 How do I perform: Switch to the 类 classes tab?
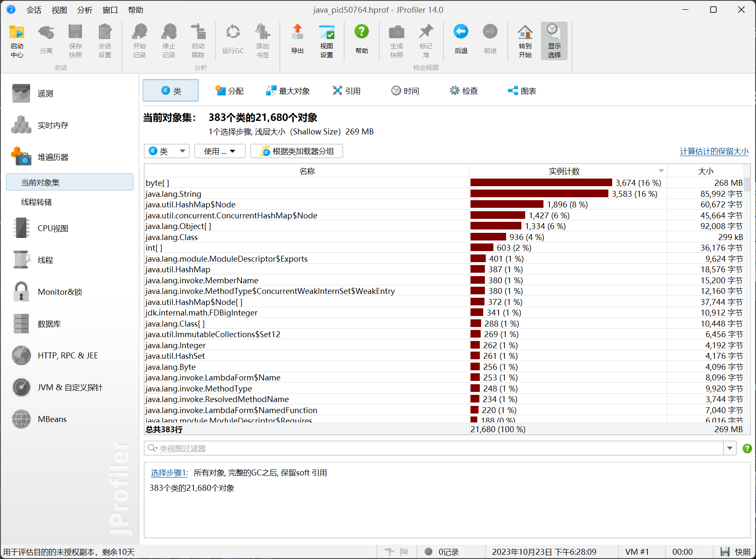(x=171, y=91)
